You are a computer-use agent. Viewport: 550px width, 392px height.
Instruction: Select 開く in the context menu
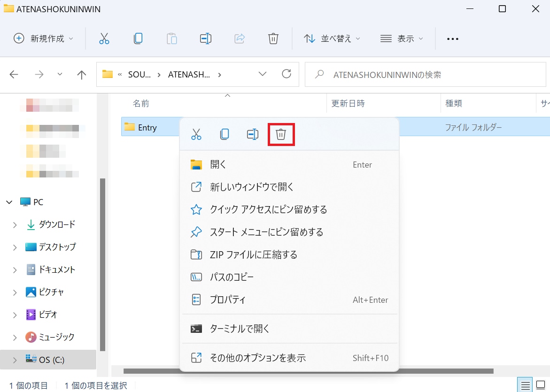click(x=289, y=164)
